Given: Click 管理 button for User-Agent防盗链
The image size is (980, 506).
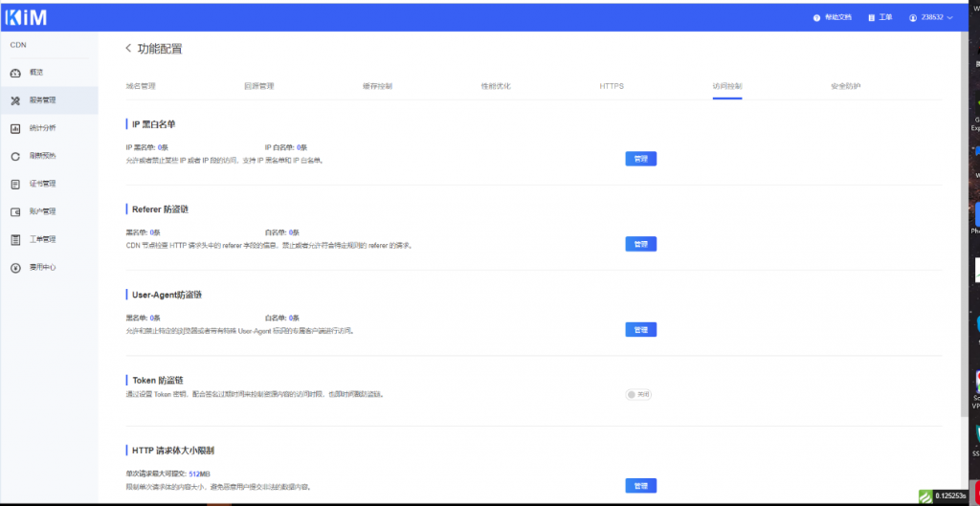Looking at the screenshot, I should [640, 329].
